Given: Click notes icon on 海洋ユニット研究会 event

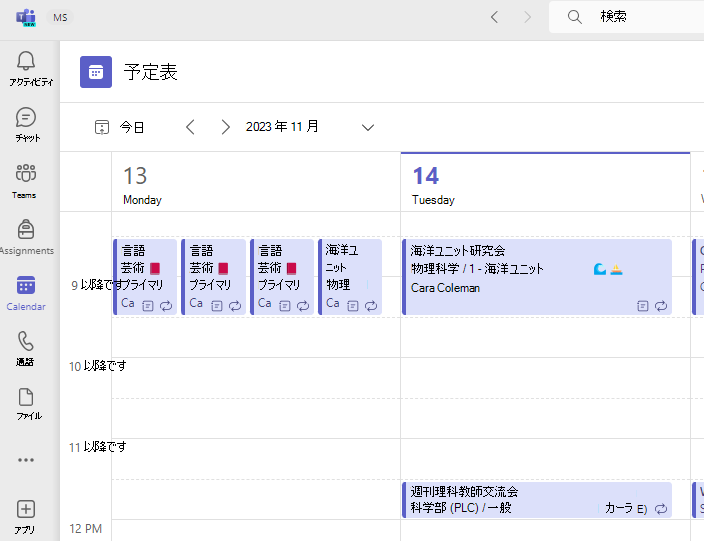Looking at the screenshot, I should point(642,306).
